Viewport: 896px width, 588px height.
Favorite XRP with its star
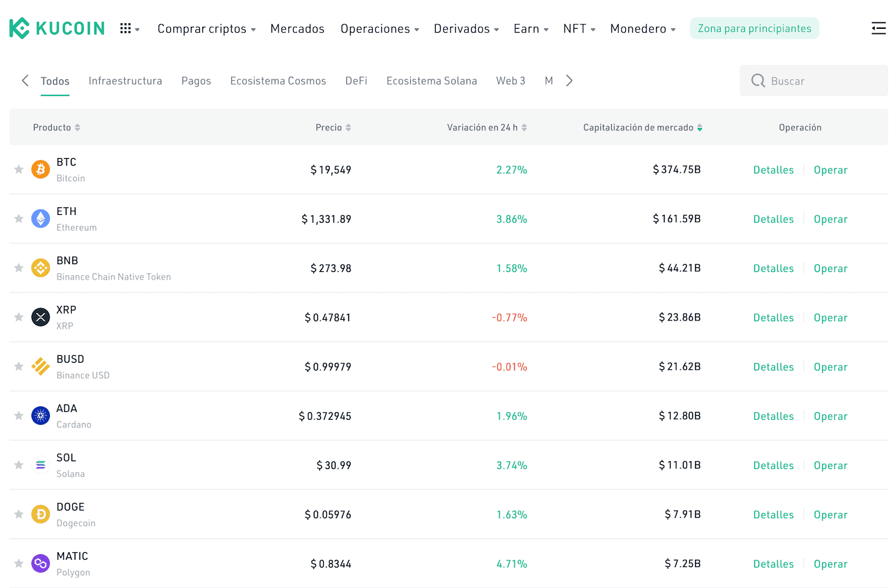19,317
